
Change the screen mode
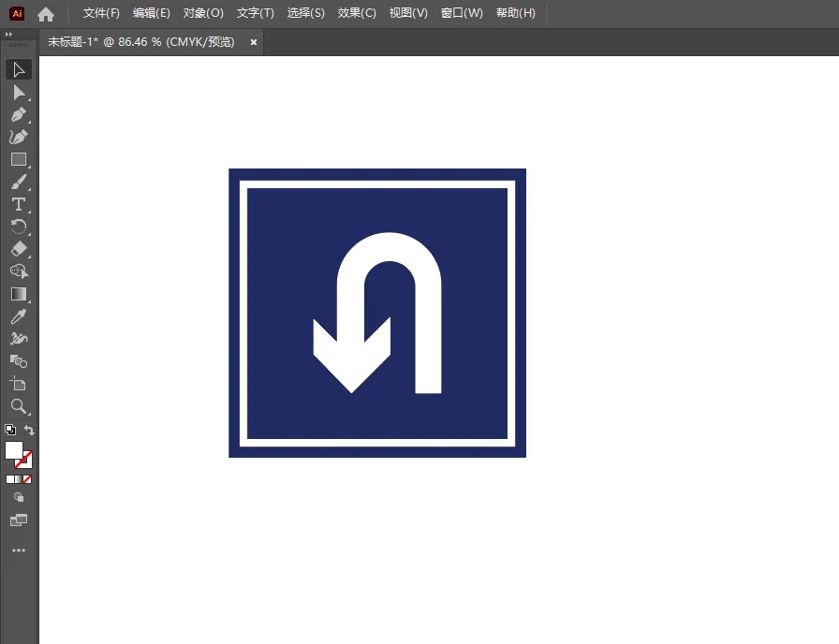[19, 520]
